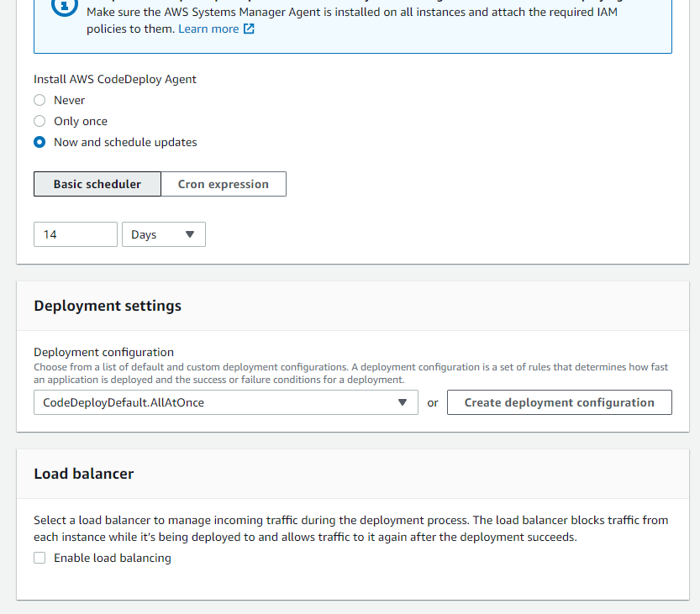Viewport: 700px width, 614px height.
Task: Click the Deployment settings heading
Action: [108, 306]
